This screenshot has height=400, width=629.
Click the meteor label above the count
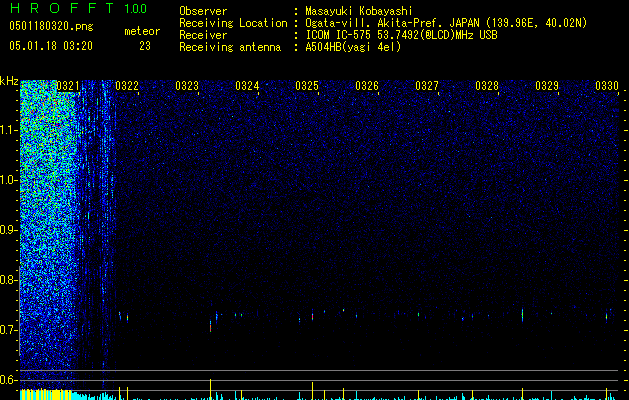(x=142, y=31)
